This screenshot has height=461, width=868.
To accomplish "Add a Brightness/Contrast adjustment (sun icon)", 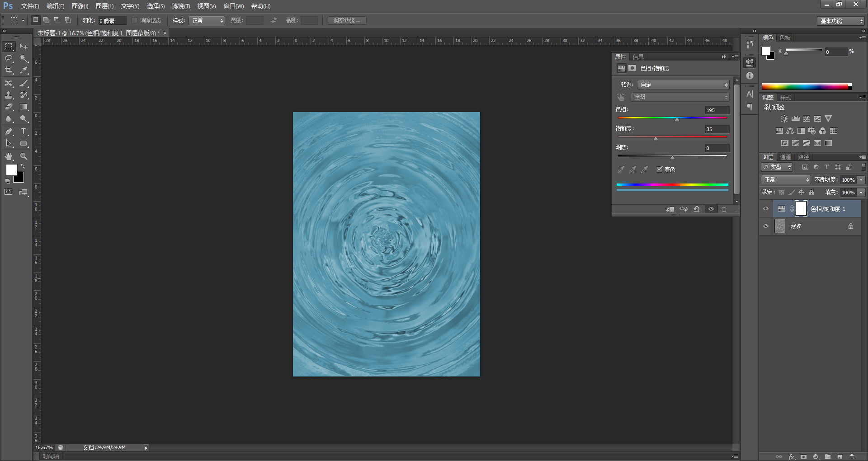I will click(x=784, y=119).
